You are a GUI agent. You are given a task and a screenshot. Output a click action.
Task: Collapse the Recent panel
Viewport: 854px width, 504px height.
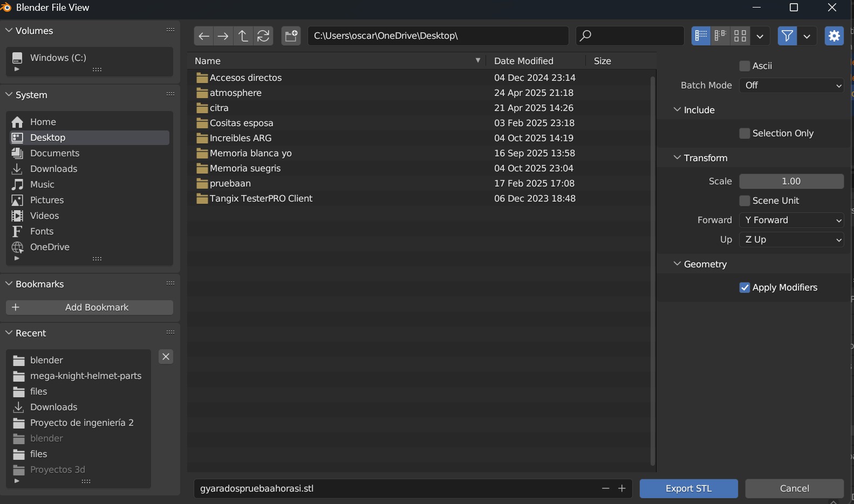(x=26, y=333)
